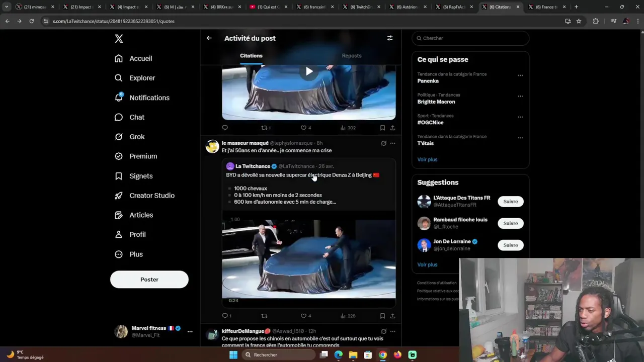Open the Brigitte Macron trend
The height and width of the screenshot is (362, 644).
(436, 102)
